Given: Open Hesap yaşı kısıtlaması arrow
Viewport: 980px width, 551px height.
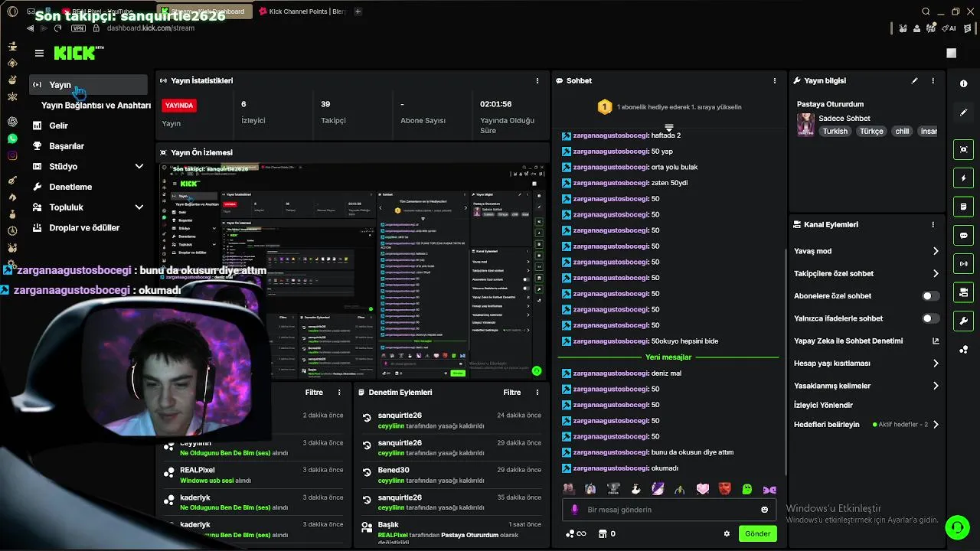Looking at the screenshot, I should tap(935, 364).
